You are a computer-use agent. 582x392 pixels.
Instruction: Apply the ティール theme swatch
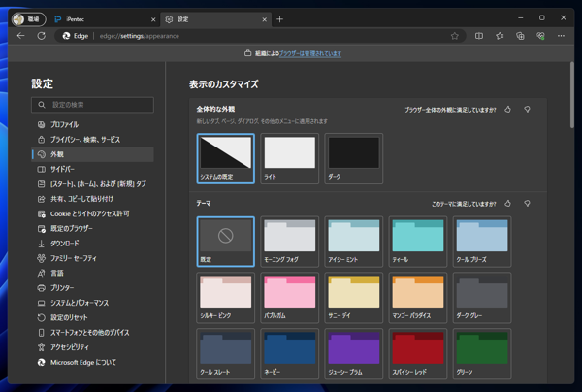(x=418, y=242)
